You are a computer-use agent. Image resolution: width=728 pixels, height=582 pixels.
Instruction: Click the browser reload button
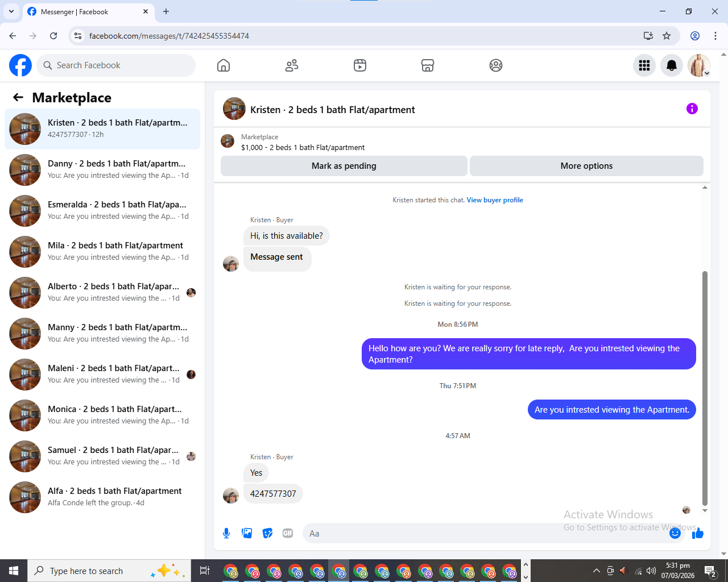point(53,36)
